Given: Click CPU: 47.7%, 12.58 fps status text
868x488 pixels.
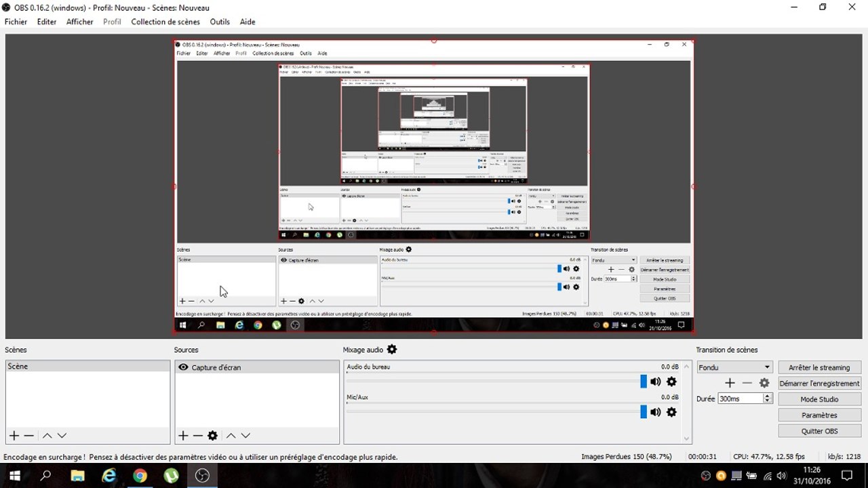Looking at the screenshot, I should [x=769, y=457].
